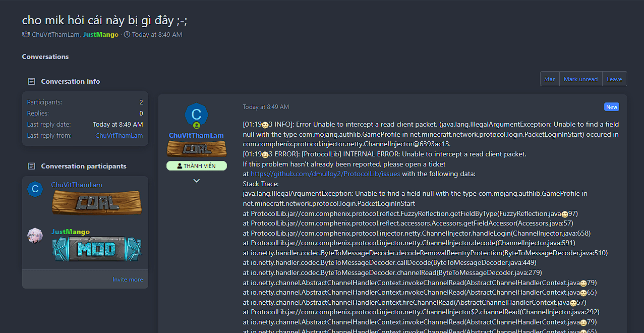Image resolution: width=644 pixels, height=333 pixels.
Task: Click ChuVitThamLam in the title byline
Action: 55,34
